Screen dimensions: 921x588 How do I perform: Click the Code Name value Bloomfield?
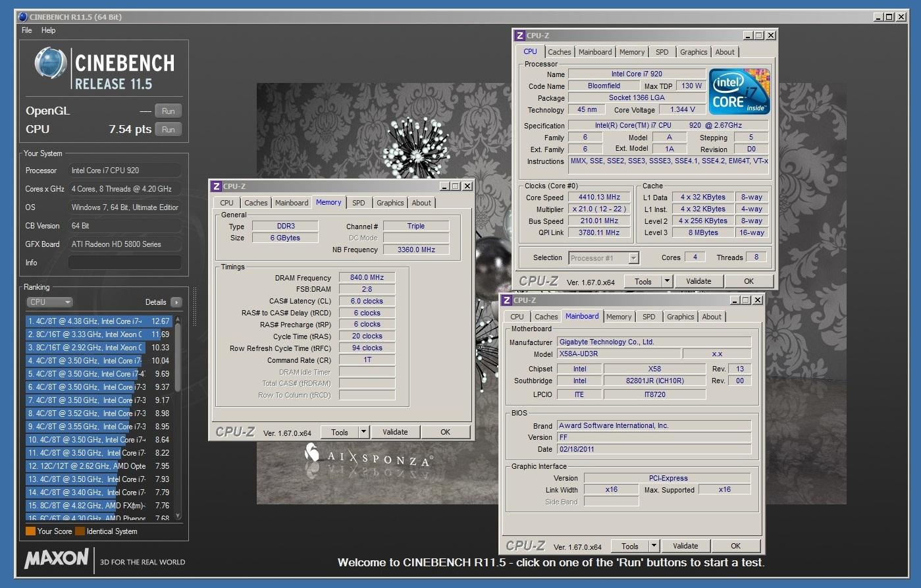click(x=604, y=86)
